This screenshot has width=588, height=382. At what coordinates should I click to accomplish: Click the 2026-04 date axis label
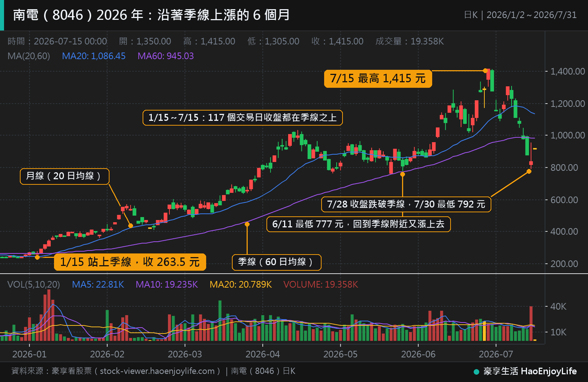click(x=263, y=354)
